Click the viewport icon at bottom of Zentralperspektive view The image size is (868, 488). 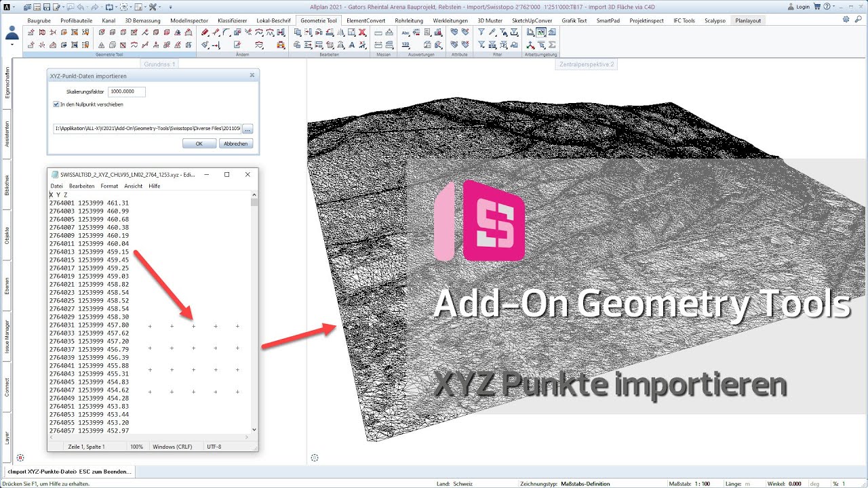pos(315,458)
